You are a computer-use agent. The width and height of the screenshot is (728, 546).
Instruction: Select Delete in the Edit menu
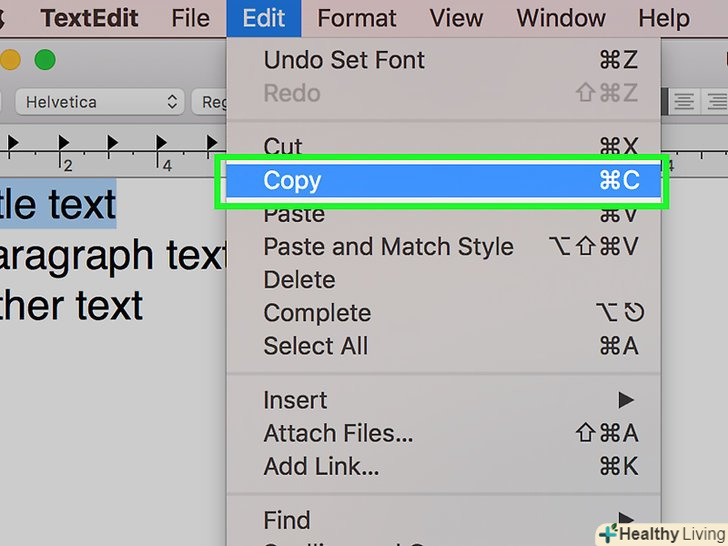(443, 280)
